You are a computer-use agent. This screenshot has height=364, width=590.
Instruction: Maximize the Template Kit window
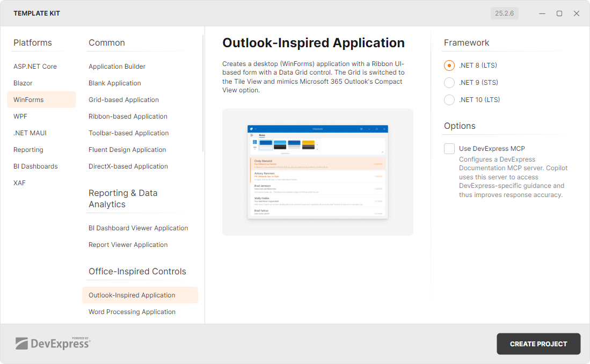(x=559, y=13)
